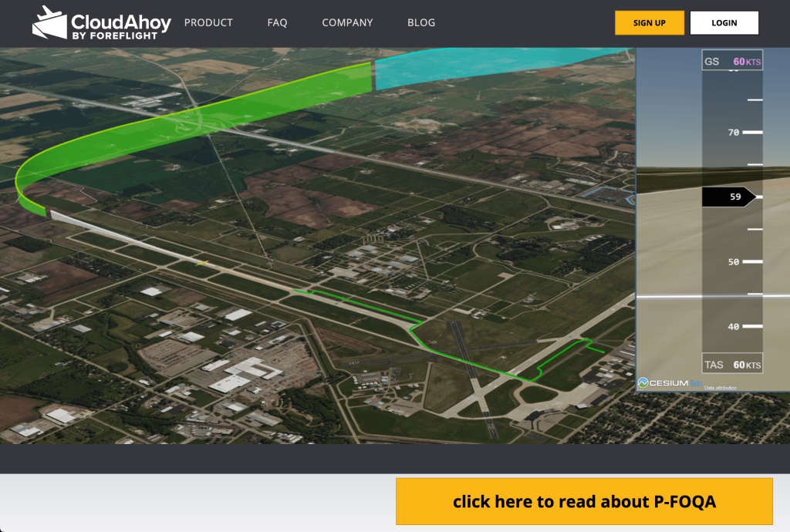
Task: Click the white final approach track segment
Action: pyautogui.click(x=116, y=234)
